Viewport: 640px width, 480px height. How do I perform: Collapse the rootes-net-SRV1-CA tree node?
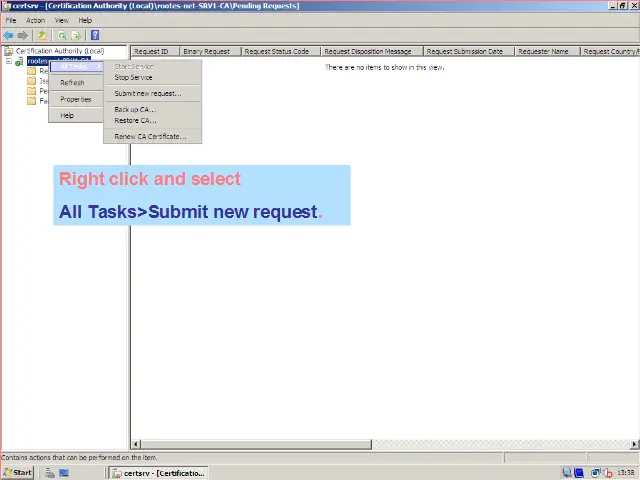[8, 61]
